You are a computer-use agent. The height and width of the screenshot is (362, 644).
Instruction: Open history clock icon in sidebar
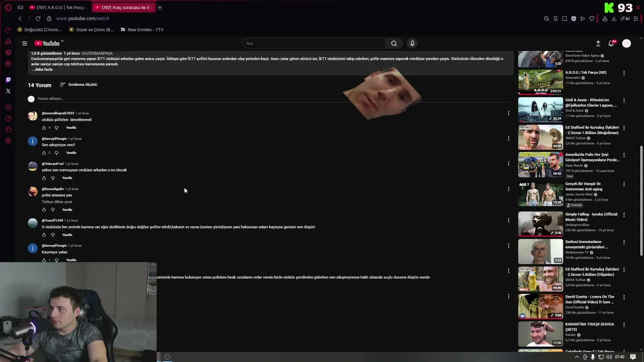8,119
